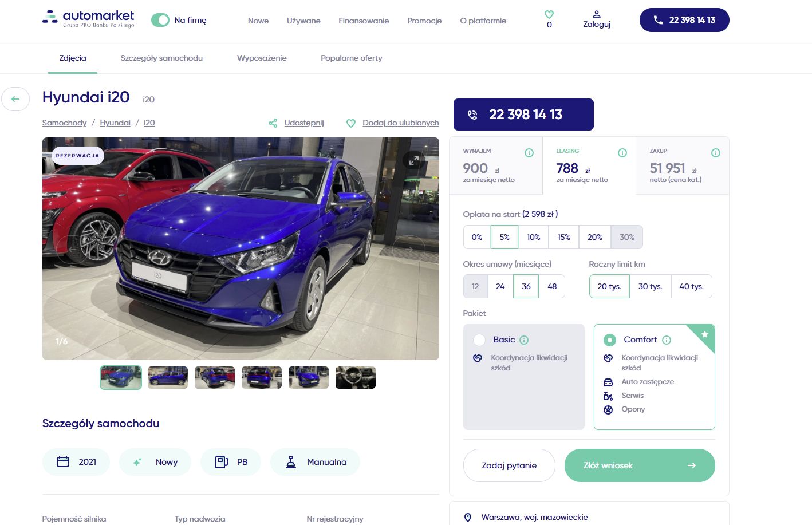Open the Samochody breadcrumb link
Viewport: 812px width, 525px height.
[64, 123]
